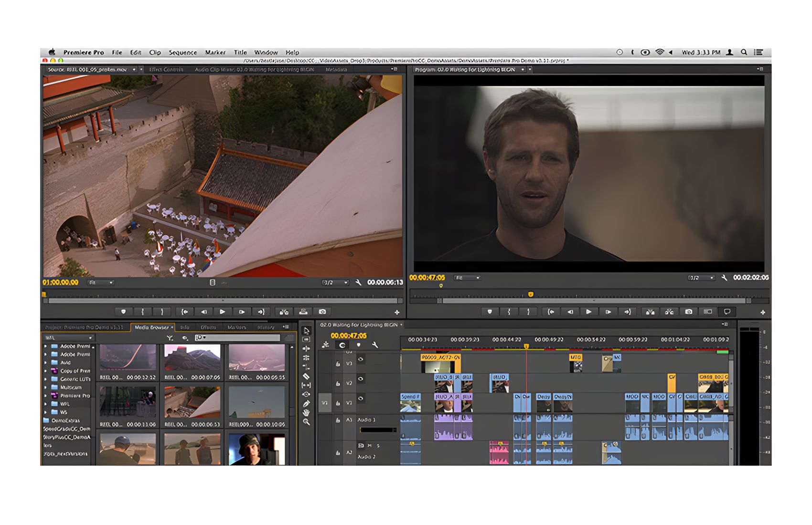
Task: Click timeline playhead marker on ruler
Action: click(x=526, y=346)
